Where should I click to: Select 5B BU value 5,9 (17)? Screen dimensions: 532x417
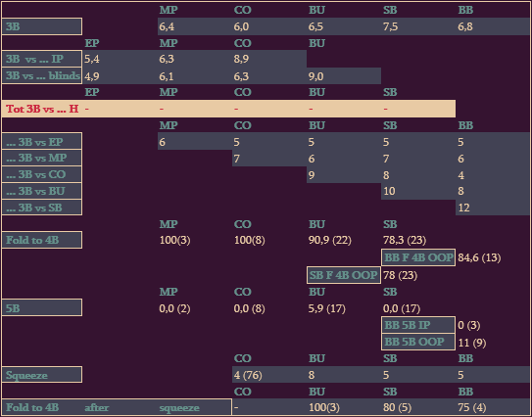pyautogui.click(x=326, y=308)
